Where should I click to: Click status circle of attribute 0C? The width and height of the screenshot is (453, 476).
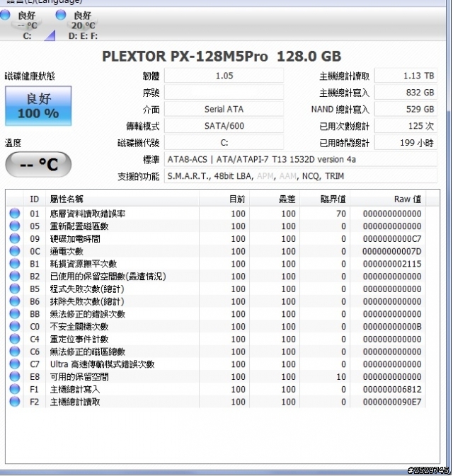15,251
